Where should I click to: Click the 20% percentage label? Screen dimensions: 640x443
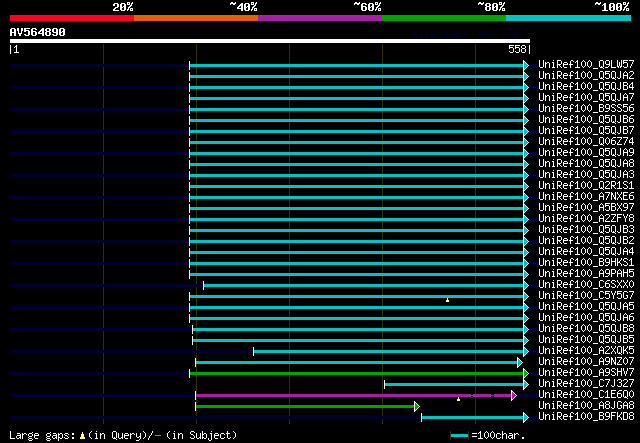(122, 7)
